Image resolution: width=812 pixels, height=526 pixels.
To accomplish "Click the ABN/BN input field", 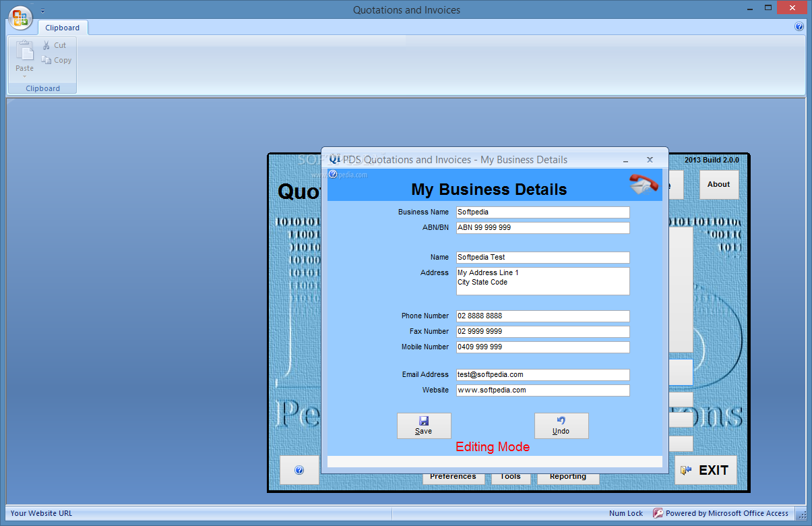I will click(543, 228).
